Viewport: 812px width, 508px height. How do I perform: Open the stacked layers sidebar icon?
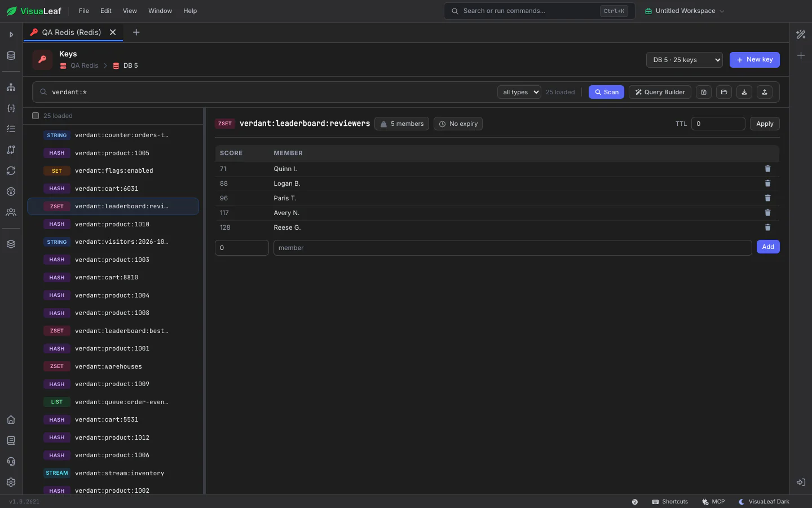click(x=11, y=244)
